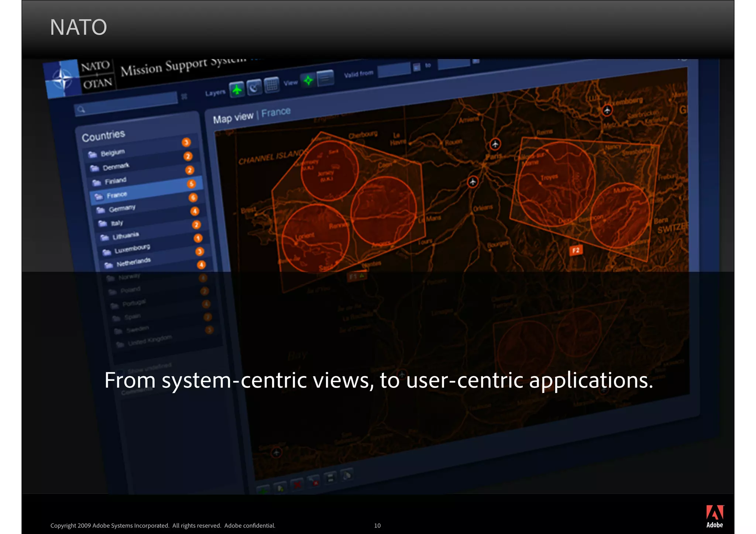Click the Orleans label on the map
This screenshot has height=534, width=756.
[x=483, y=208]
